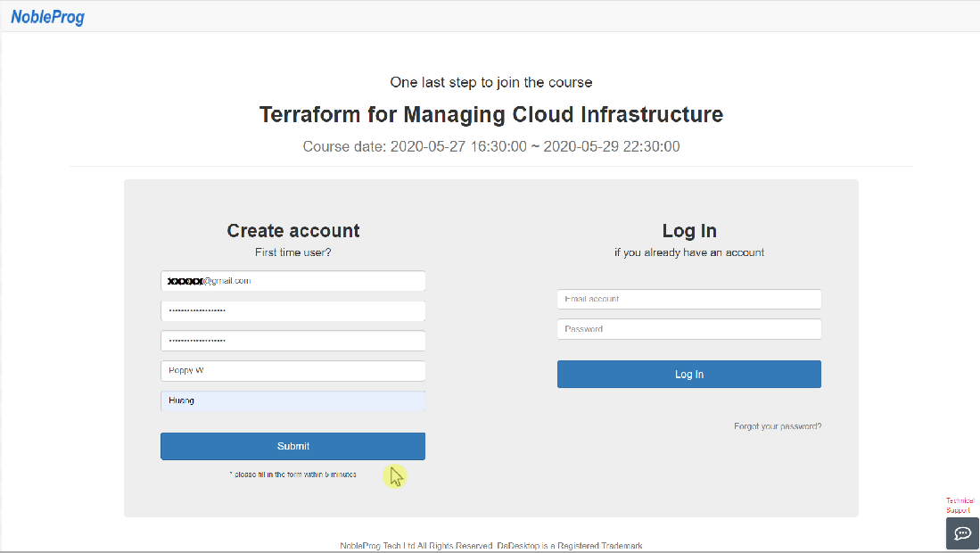The height and width of the screenshot is (553, 980).
Task: Click the NobleProg Tech Ltd footer text
Action: pos(491,546)
